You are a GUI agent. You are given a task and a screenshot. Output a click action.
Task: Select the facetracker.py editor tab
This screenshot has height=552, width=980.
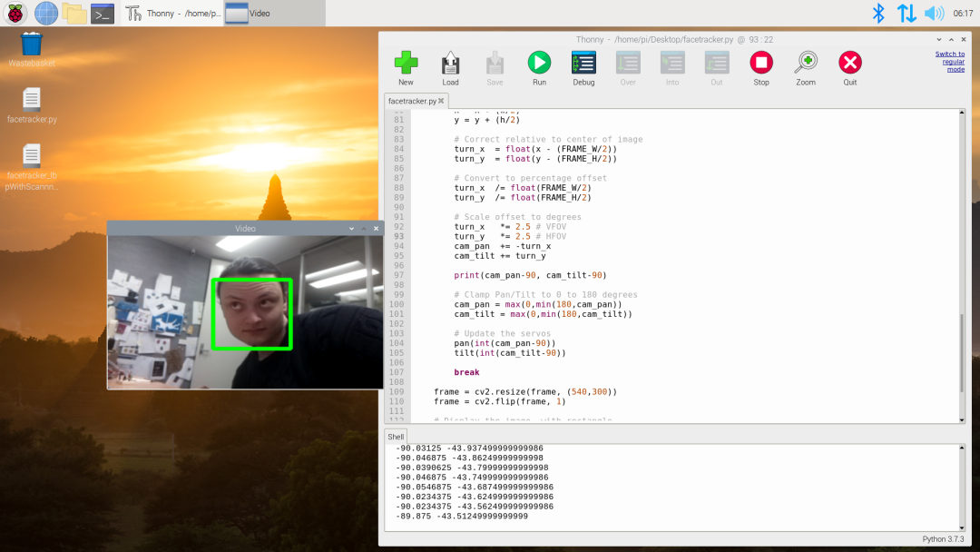tap(412, 101)
